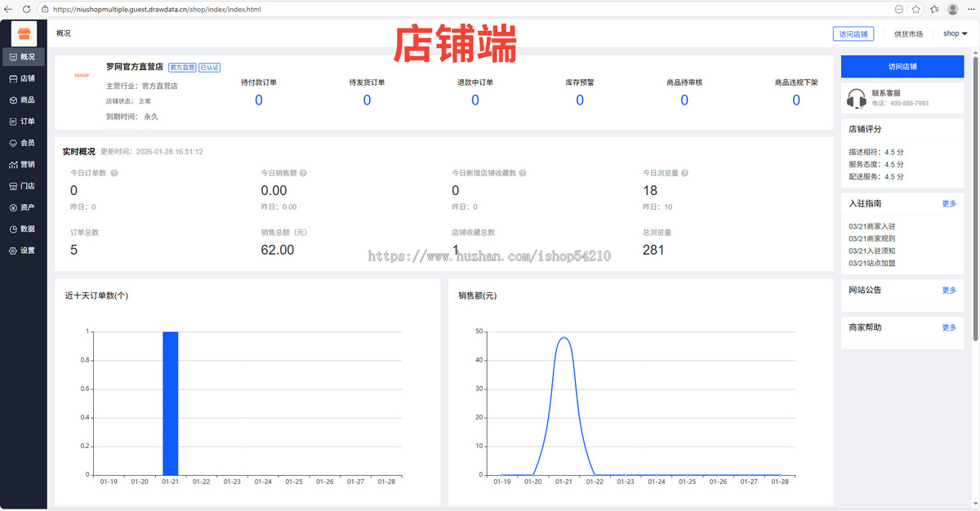Click 配送服务: 4.5 分 rating line
The image size is (980, 511).
click(x=876, y=176)
